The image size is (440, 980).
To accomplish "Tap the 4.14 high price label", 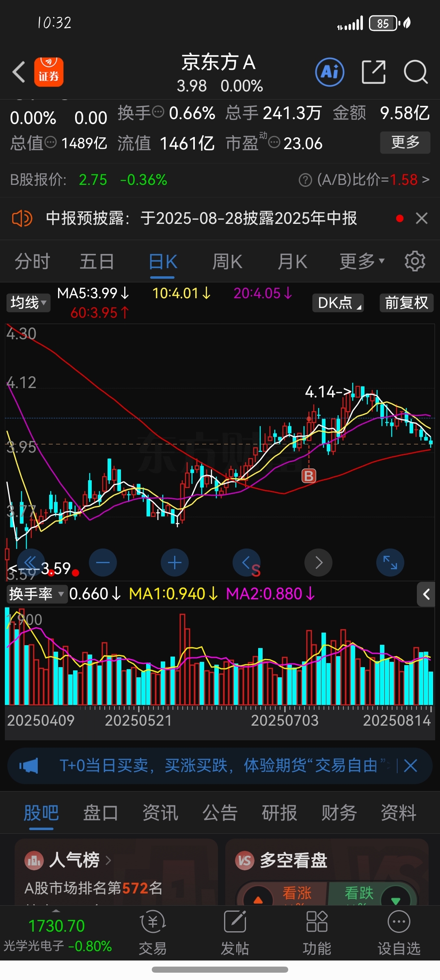I will pyautogui.click(x=328, y=392).
